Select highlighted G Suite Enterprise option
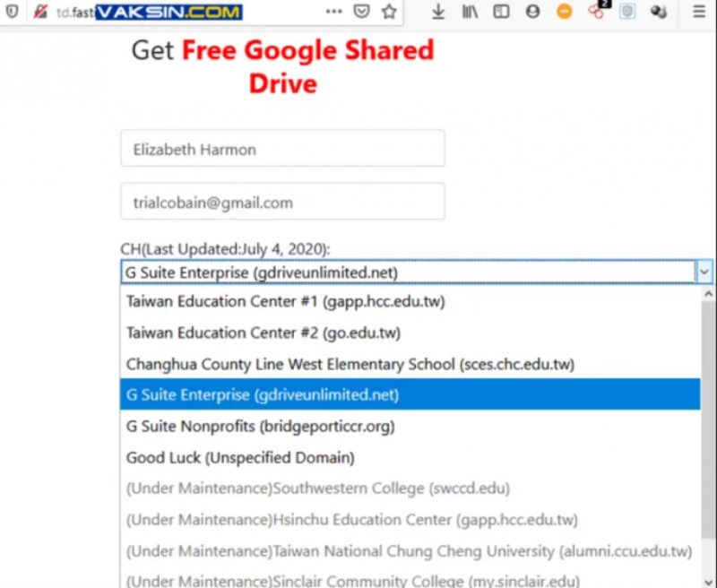Screen dimensions: 717x588 click(x=410, y=394)
